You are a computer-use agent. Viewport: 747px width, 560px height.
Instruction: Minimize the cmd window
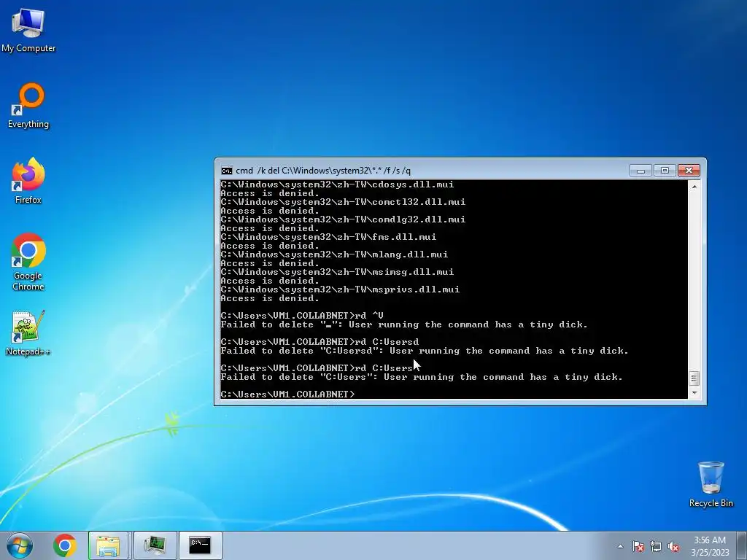(x=640, y=170)
